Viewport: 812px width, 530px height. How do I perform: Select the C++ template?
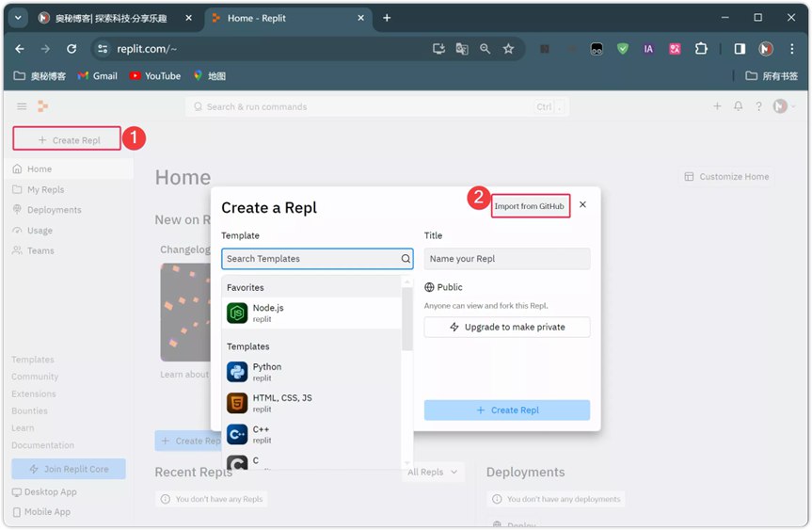click(312, 434)
